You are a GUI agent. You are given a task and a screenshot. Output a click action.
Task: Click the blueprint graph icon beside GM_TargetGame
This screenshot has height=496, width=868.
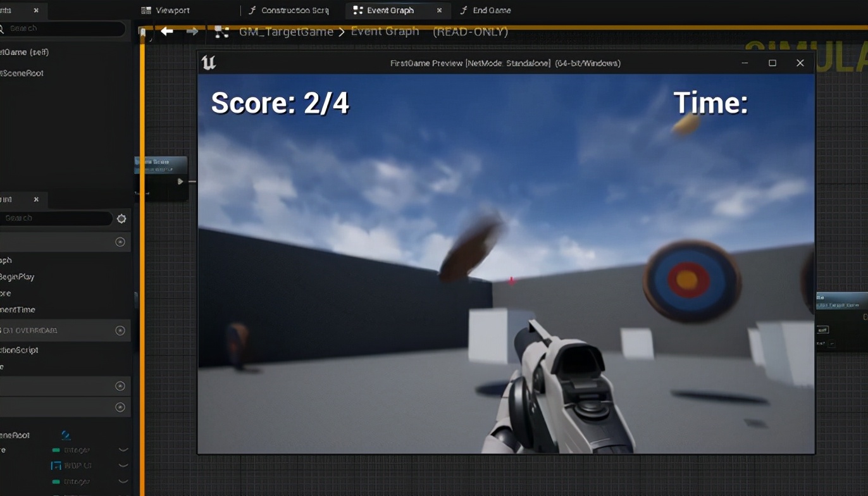[x=221, y=32]
